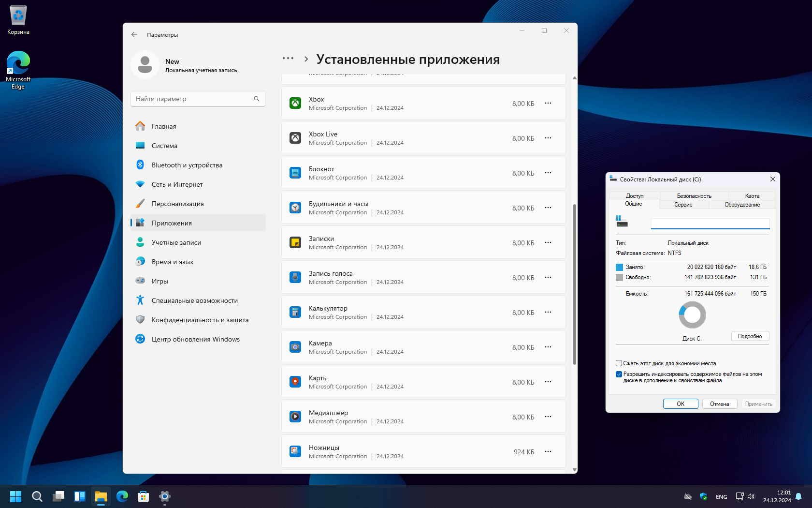Open the three-dot menu for Xbox
Viewport: 812px width, 508px height.
click(x=548, y=103)
